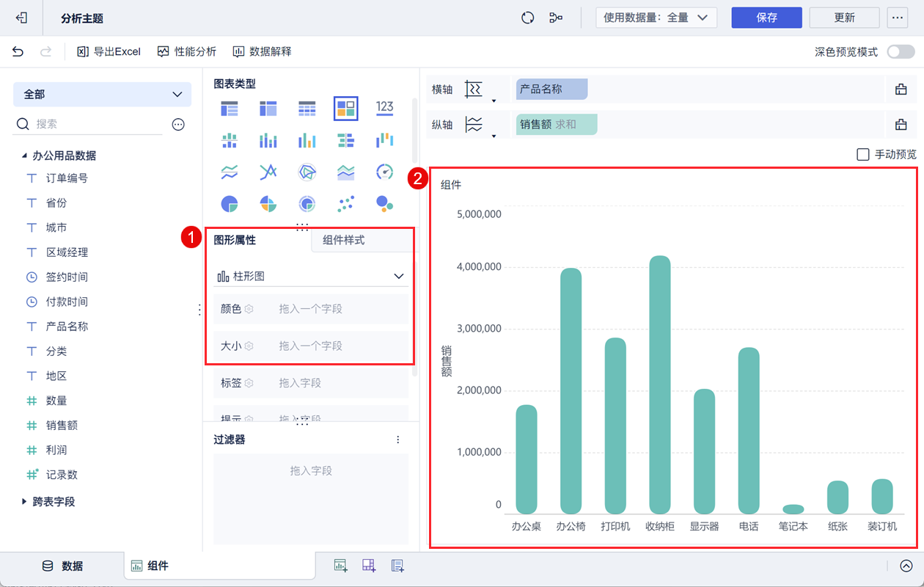The width and height of the screenshot is (924, 587).
Task: Open the 柱形图 graphic type dropdown
Action: [x=311, y=276]
